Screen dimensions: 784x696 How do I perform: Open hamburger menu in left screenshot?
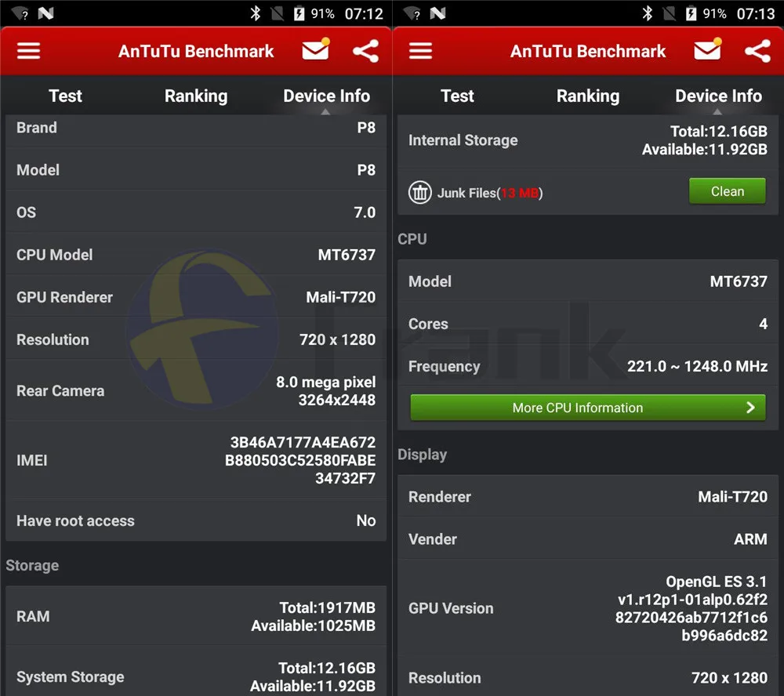coord(28,50)
